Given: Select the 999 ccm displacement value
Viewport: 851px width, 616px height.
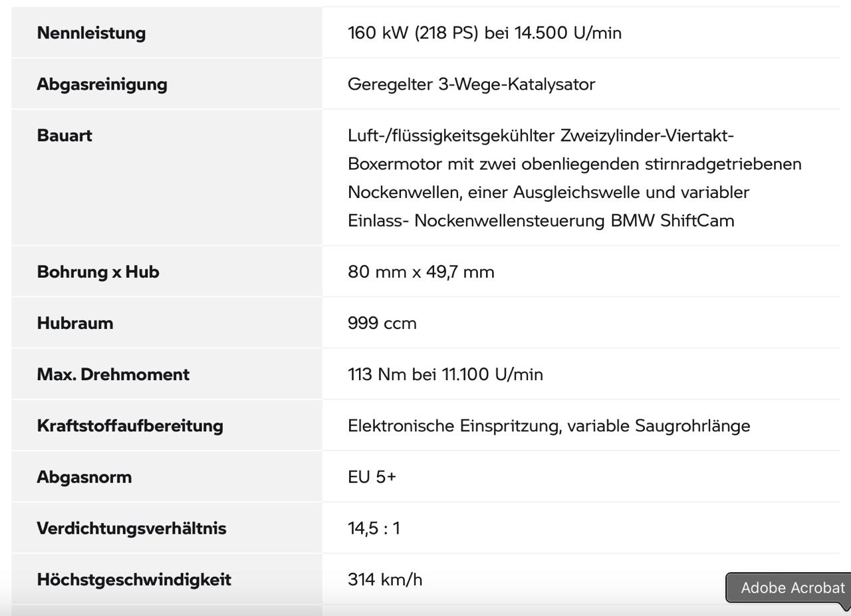Looking at the screenshot, I should pos(382,323).
